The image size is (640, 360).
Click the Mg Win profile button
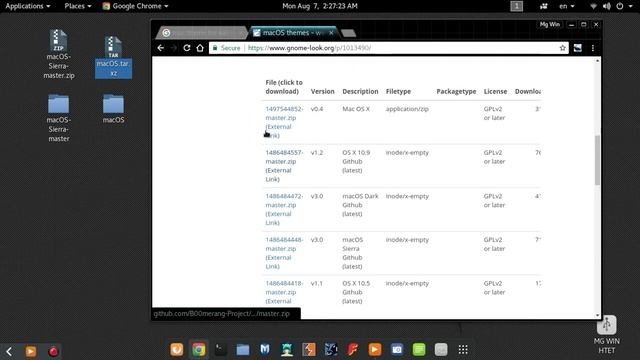tap(549, 24)
